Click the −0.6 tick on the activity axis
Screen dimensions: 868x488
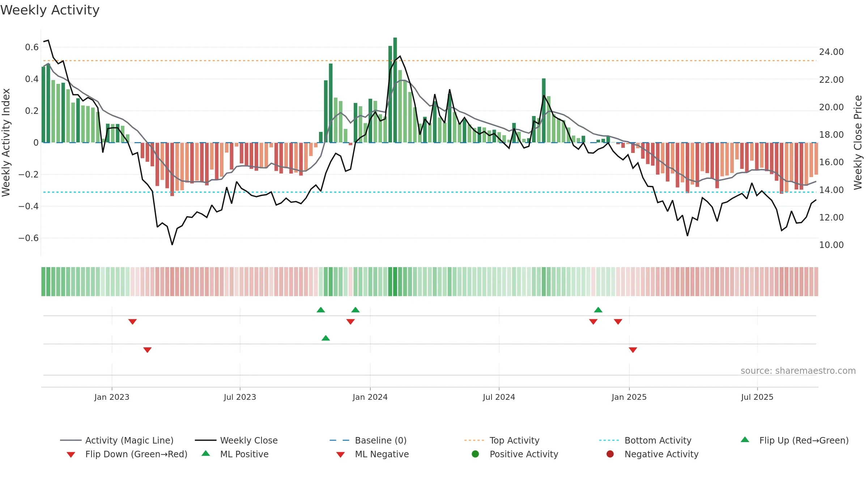(29, 238)
